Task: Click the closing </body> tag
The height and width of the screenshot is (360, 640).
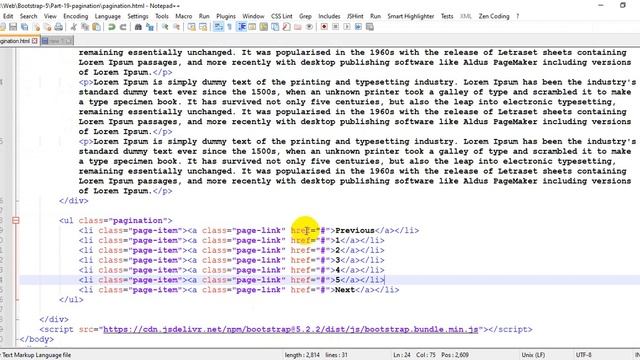Action: (x=37, y=339)
